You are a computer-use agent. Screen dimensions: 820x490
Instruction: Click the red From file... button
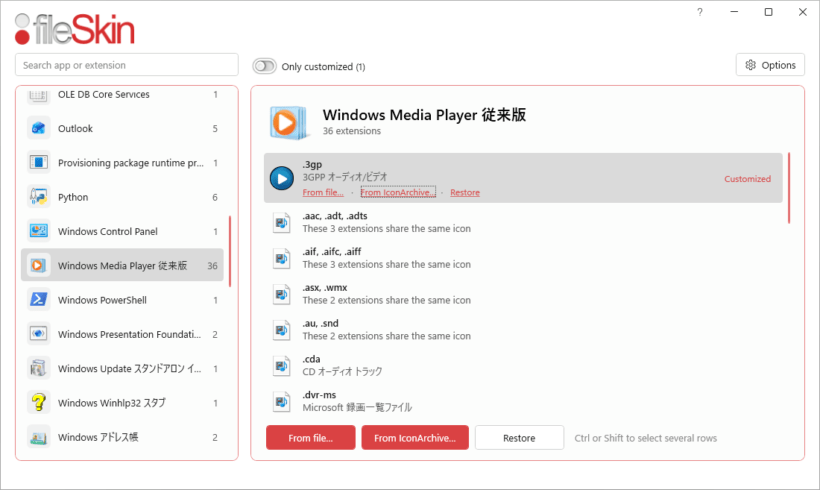click(x=311, y=438)
